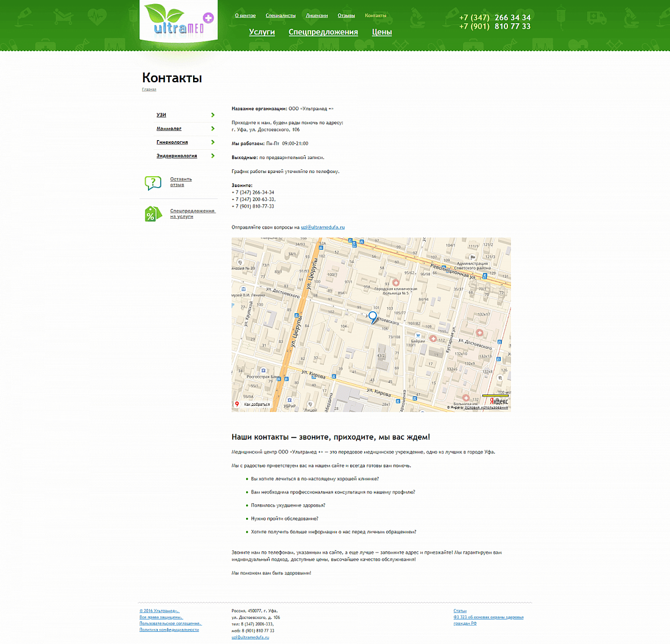Open the Лицензии menu item

317,15
